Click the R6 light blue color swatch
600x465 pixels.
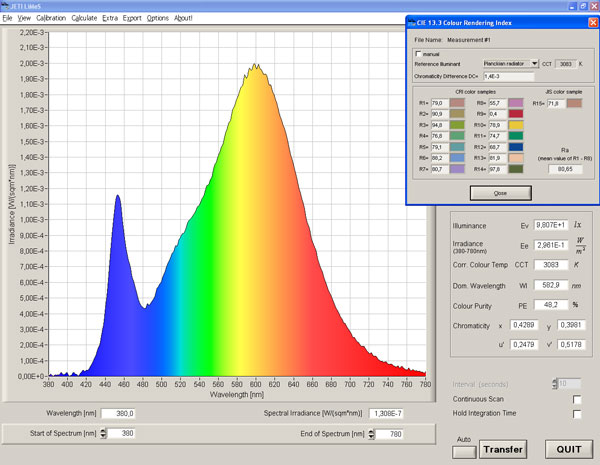click(457, 158)
